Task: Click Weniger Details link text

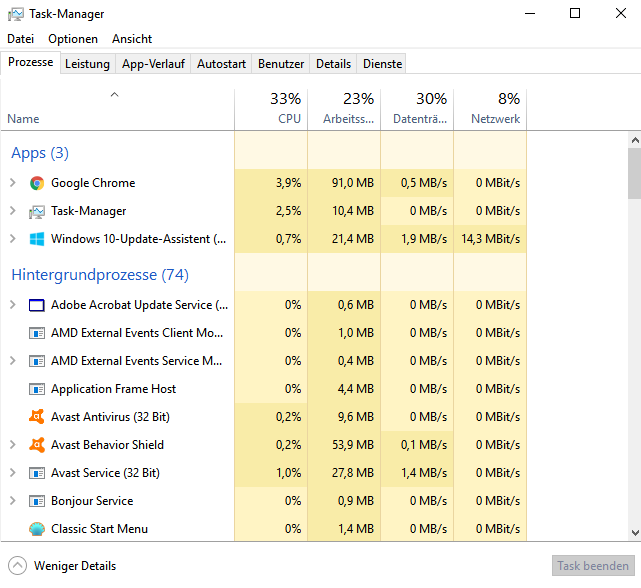Action: pos(75,566)
